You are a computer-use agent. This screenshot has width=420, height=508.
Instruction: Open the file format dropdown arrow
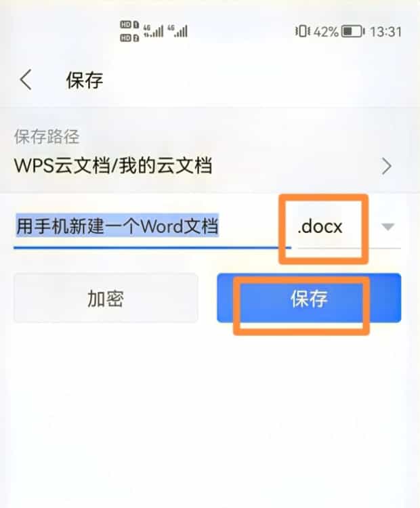pos(387,227)
